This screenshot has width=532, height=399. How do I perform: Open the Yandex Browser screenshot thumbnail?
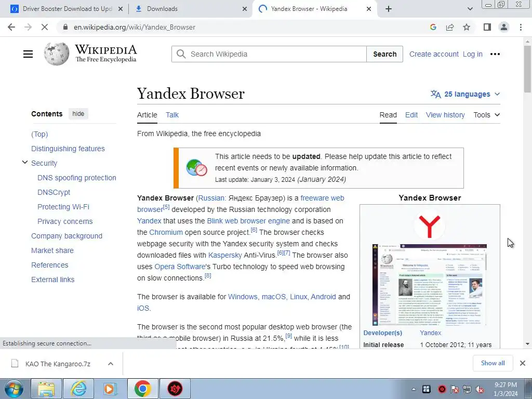click(x=430, y=285)
